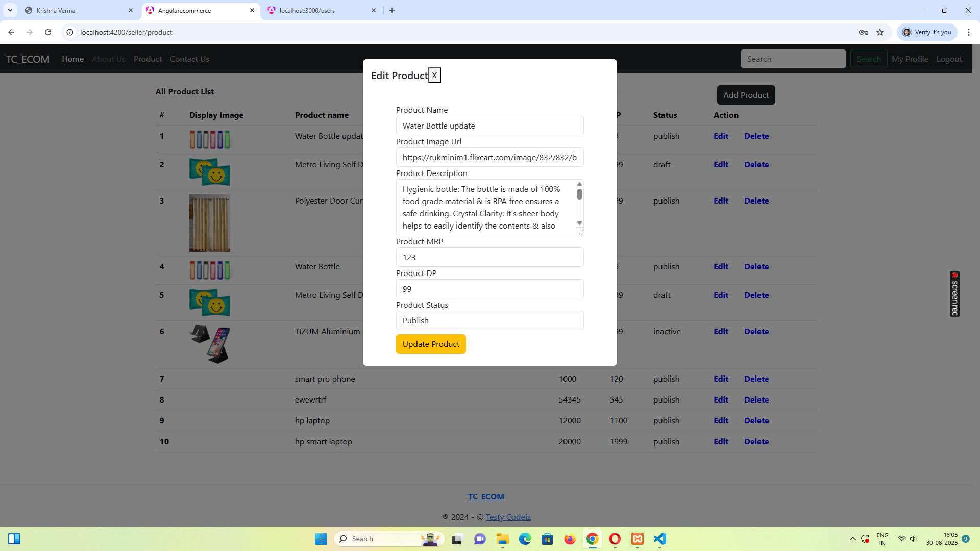Open XAMPP from taskbar
Screen dimensions: 980x551
[x=638, y=539]
